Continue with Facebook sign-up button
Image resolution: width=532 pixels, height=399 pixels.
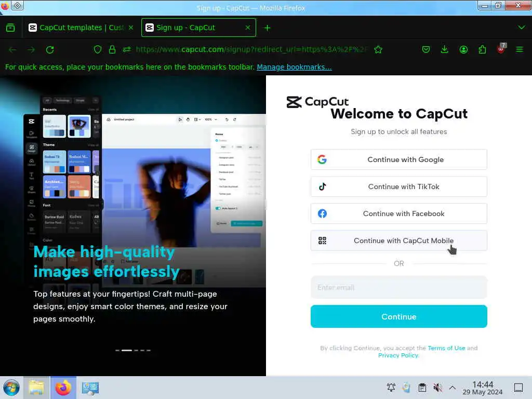[398, 214]
